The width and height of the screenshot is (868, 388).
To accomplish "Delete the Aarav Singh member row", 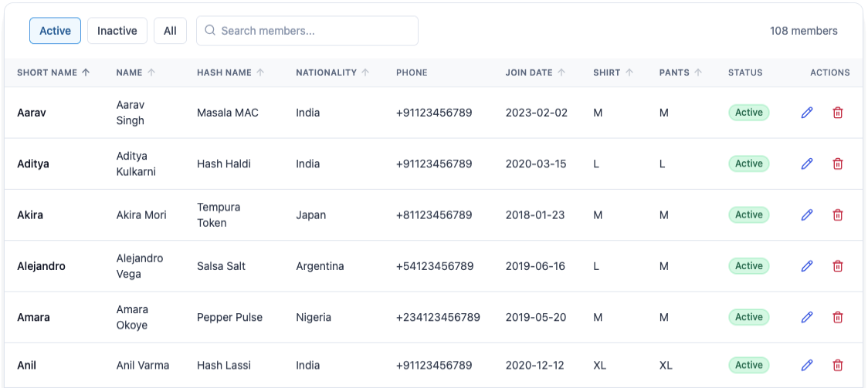I will [x=838, y=113].
